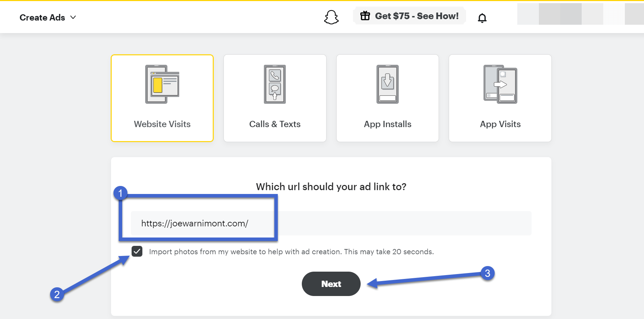
Task: Open notifications with the bell icon
Action: coord(482,18)
